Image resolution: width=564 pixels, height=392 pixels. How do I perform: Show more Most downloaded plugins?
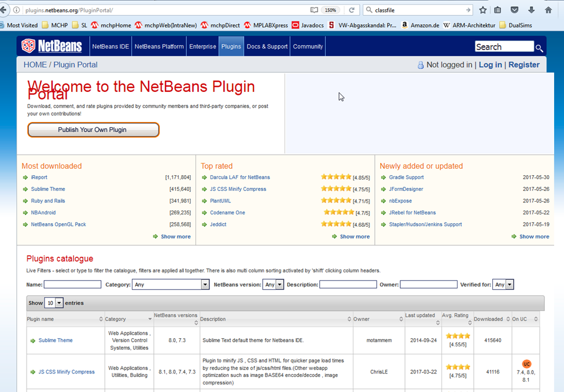coord(175,236)
